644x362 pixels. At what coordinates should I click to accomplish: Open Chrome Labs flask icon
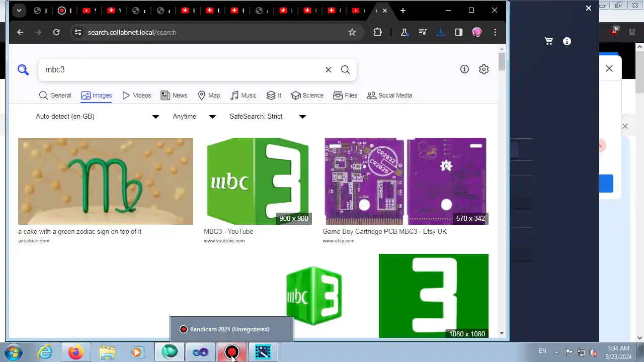(404, 32)
